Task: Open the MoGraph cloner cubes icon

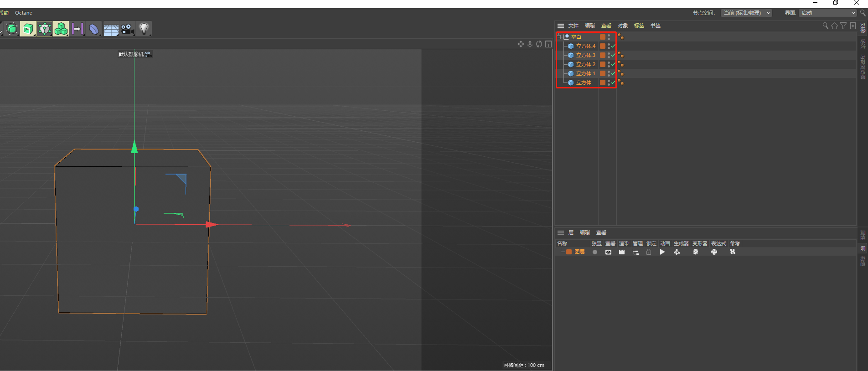Action: [x=61, y=29]
